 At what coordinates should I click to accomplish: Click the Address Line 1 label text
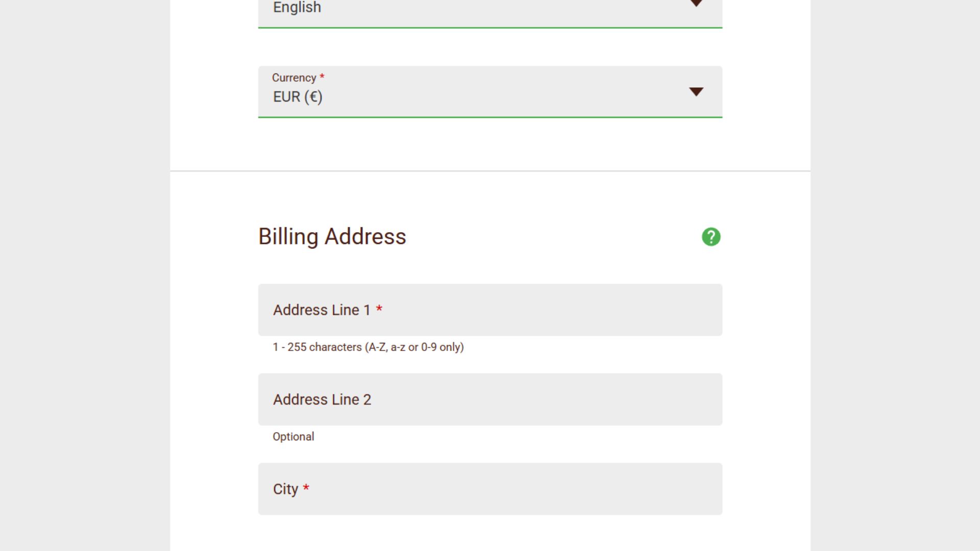click(322, 310)
